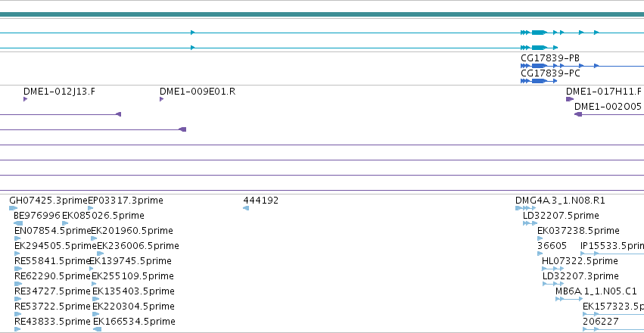This screenshot has height=333, width=644.
Task: Select the RE43833.5prime label
Action: [52, 322]
